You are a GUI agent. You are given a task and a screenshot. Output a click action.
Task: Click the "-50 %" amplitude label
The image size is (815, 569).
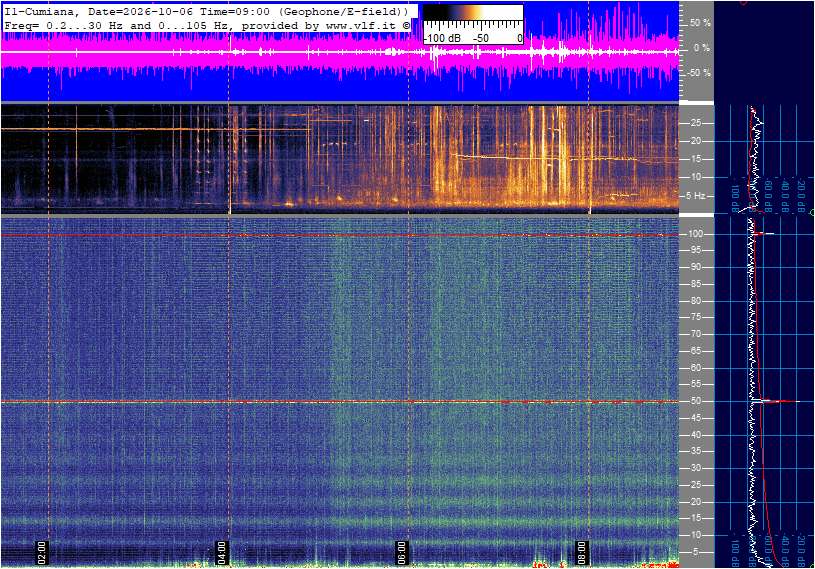click(x=699, y=73)
